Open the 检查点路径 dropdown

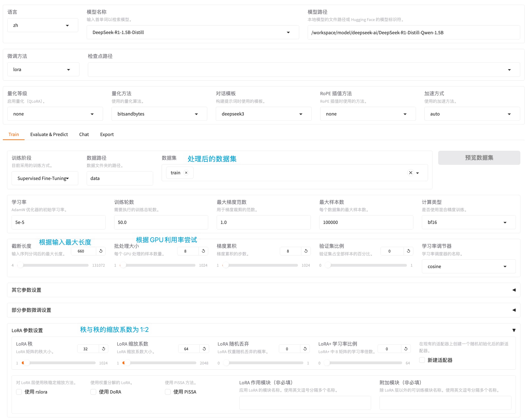pos(304,70)
